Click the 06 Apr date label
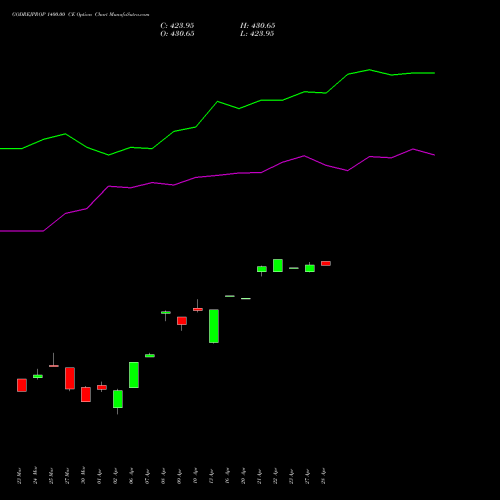500x500 pixels. coord(131,476)
